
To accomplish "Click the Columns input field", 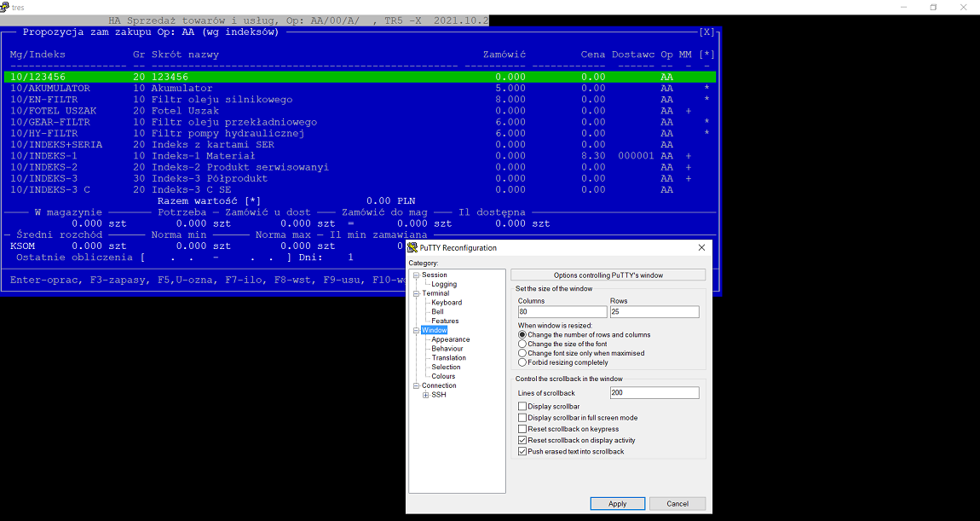I will (562, 311).
